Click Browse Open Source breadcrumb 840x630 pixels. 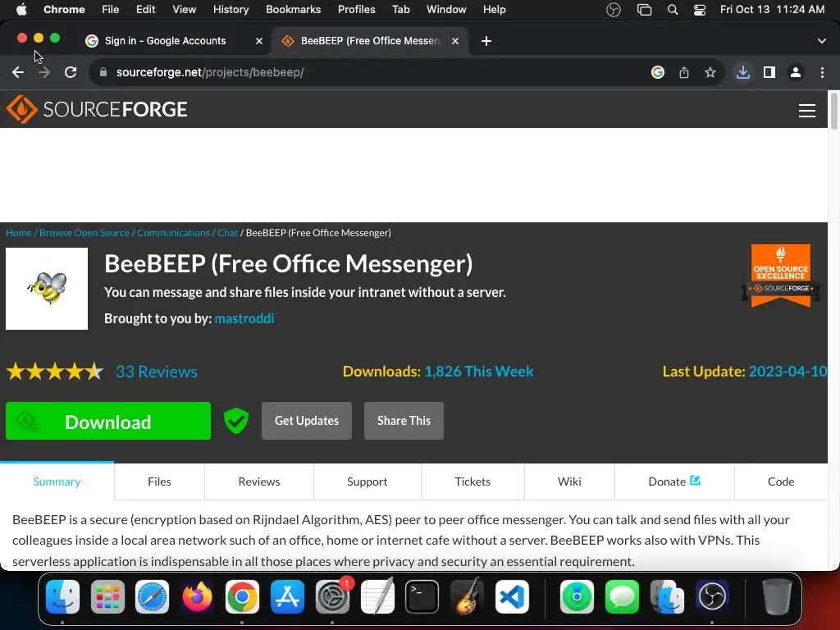pyautogui.click(x=84, y=232)
